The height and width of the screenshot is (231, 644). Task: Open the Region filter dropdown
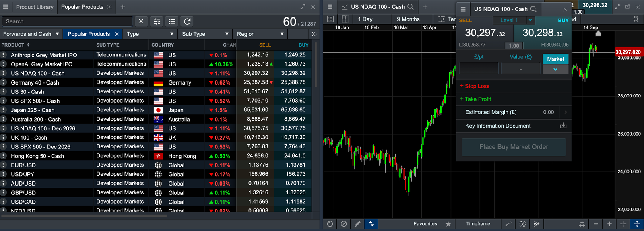point(260,34)
